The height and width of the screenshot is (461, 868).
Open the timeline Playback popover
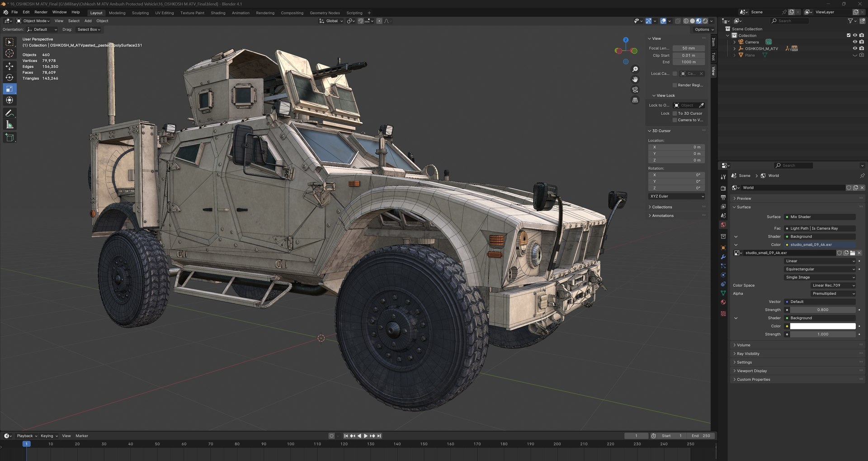(x=27, y=436)
